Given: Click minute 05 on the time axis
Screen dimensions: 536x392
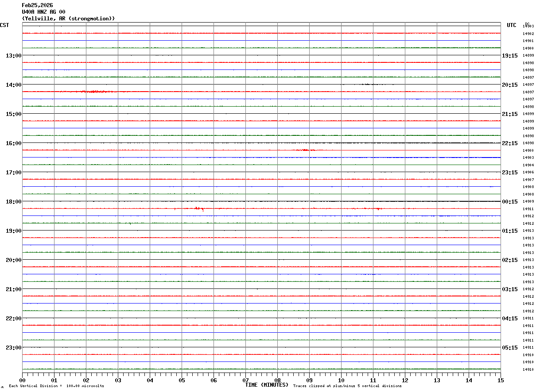Looking at the screenshot, I should [182, 380].
